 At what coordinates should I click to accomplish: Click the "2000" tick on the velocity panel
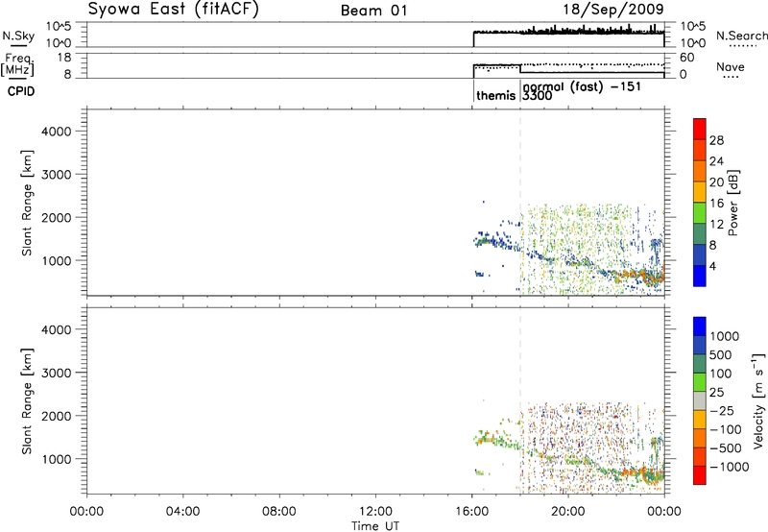pos(57,416)
